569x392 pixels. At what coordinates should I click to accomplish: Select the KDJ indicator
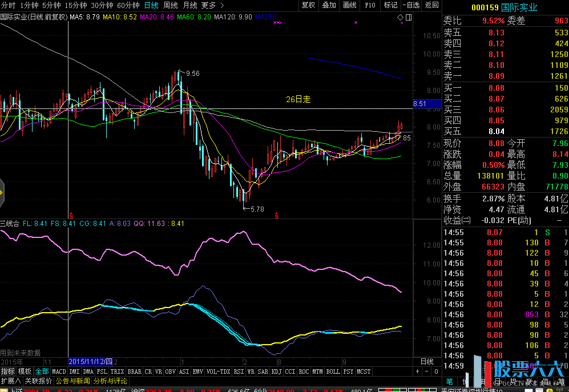click(x=276, y=371)
